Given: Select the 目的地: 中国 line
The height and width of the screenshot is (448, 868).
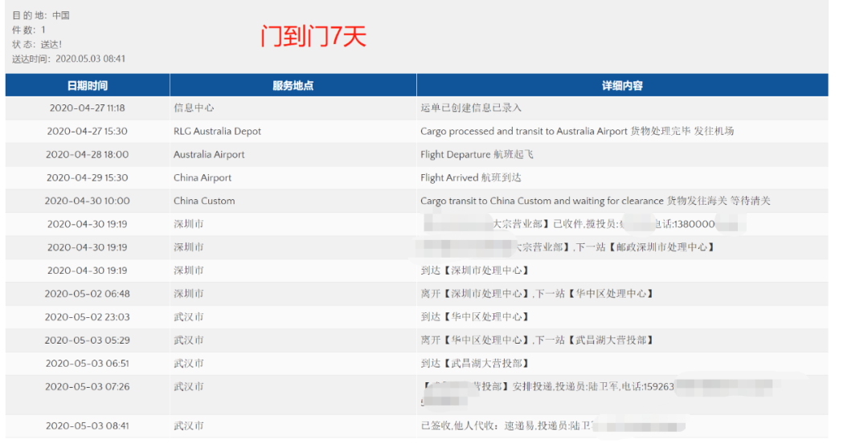Looking at the screenshot, I should pos(41,15).
